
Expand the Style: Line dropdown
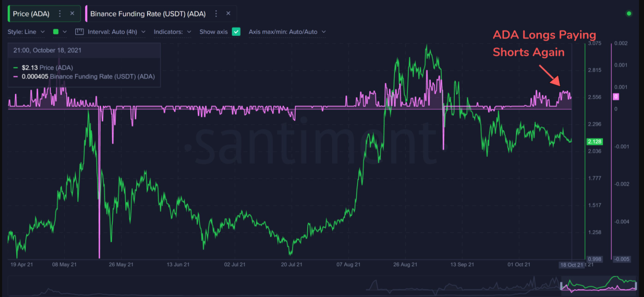pos(27,32)
